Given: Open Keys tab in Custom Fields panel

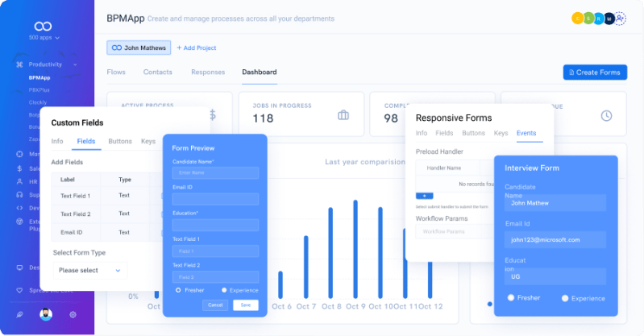Looking at the screenshot, I should (148, 141).
